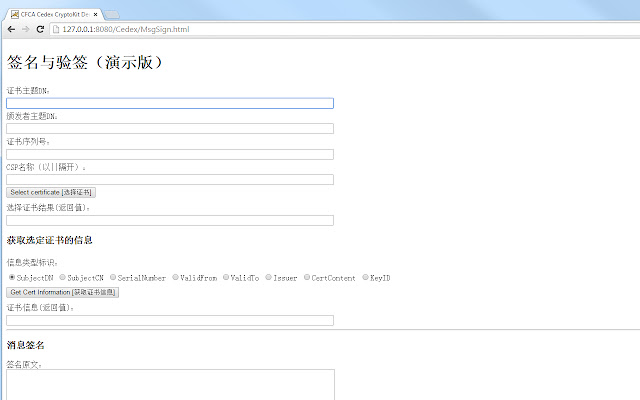Viewport: 640px width, 400px height.
Task: Click the Get Cert Information [获取证书信息] button
Action: point(62,292)
